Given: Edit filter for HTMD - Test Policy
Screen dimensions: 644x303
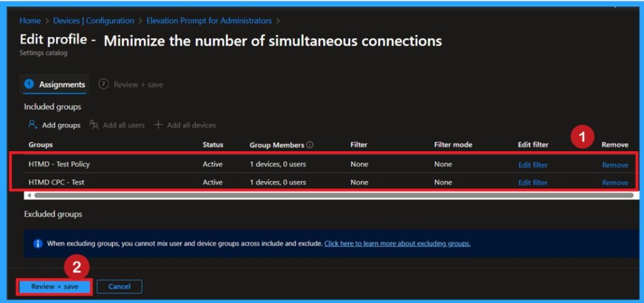Looking at the screenshot, I should pos(533,165).
